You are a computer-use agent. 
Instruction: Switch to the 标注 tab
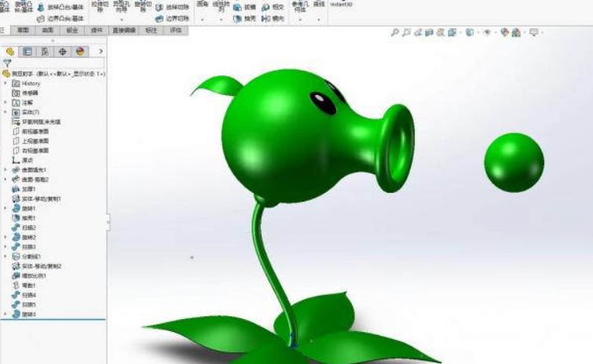pos(151,31)
